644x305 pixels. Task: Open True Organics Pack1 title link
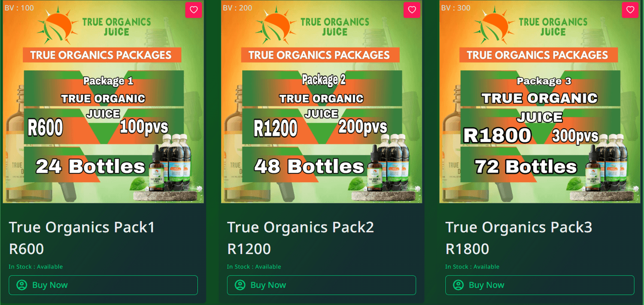click(x=82, y=227)
